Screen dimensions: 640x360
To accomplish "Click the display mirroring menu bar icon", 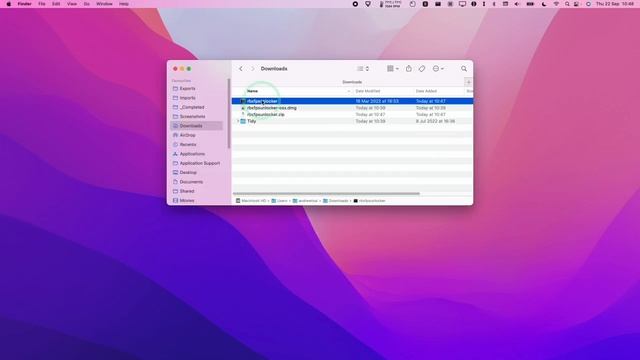I will pos(462,4).
